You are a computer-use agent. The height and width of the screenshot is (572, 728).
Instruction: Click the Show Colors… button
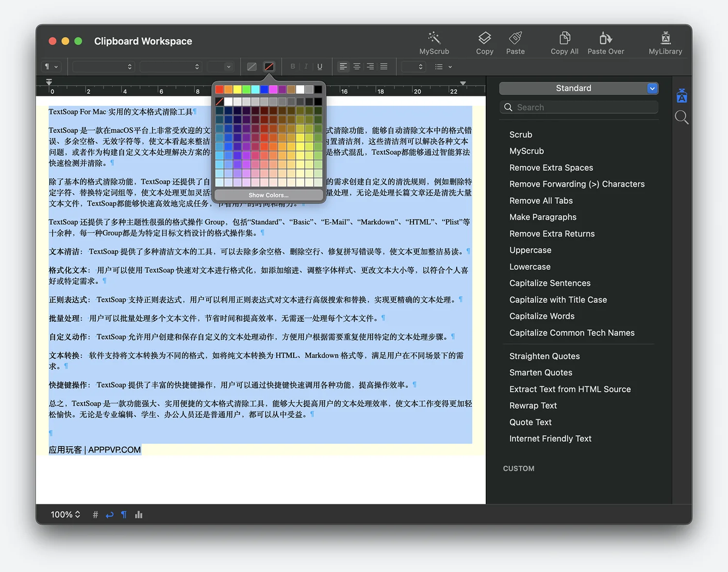268,195
